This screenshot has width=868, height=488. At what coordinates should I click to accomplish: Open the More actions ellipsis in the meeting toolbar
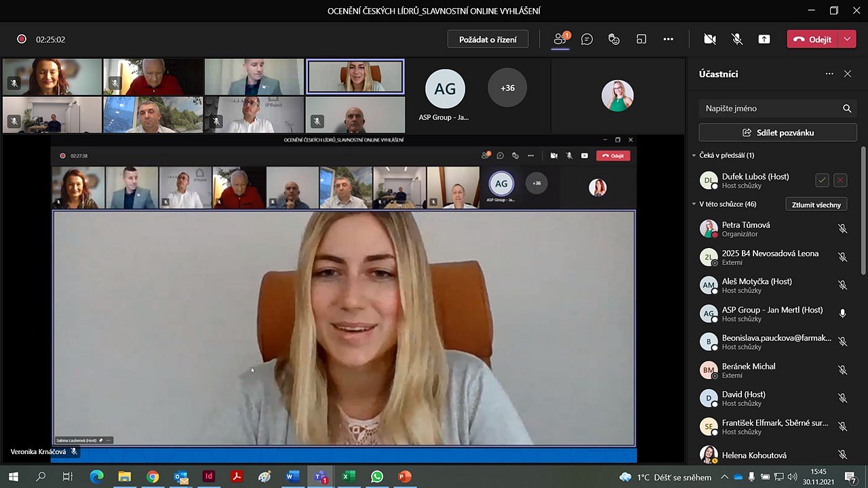(x=669, y=39)
